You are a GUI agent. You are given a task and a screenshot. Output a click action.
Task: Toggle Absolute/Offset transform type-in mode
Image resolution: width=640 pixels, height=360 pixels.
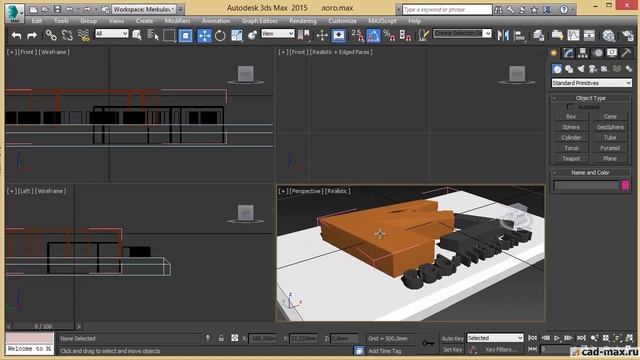pos(234,338)
